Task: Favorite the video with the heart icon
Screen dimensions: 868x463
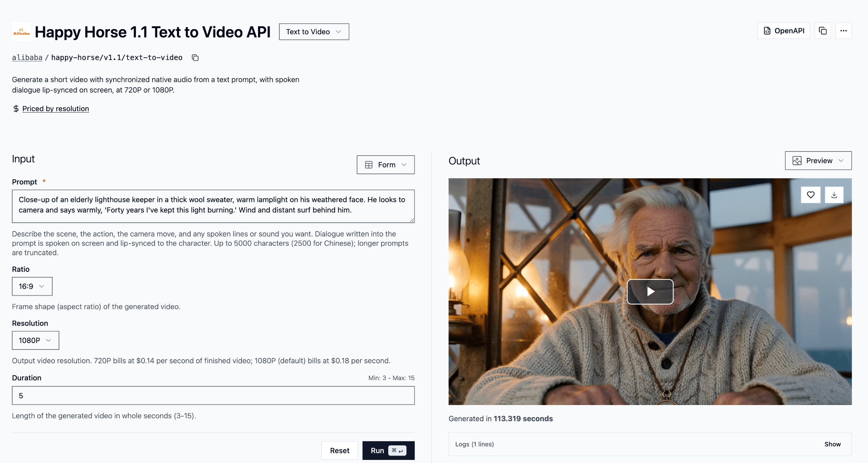Action: click(810, 195)
